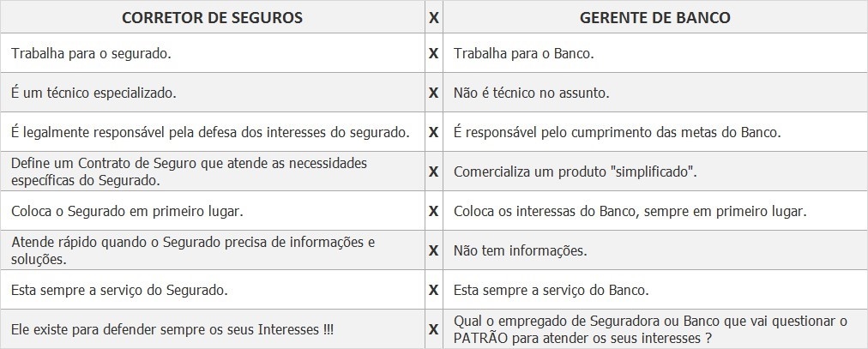Click the X beside "Não tem informações."
Screen dimensions: 868x349
coord(434,250)
